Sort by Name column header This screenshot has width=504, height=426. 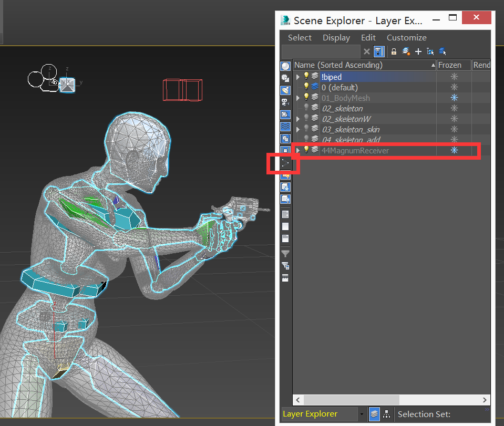pos(365,65)
